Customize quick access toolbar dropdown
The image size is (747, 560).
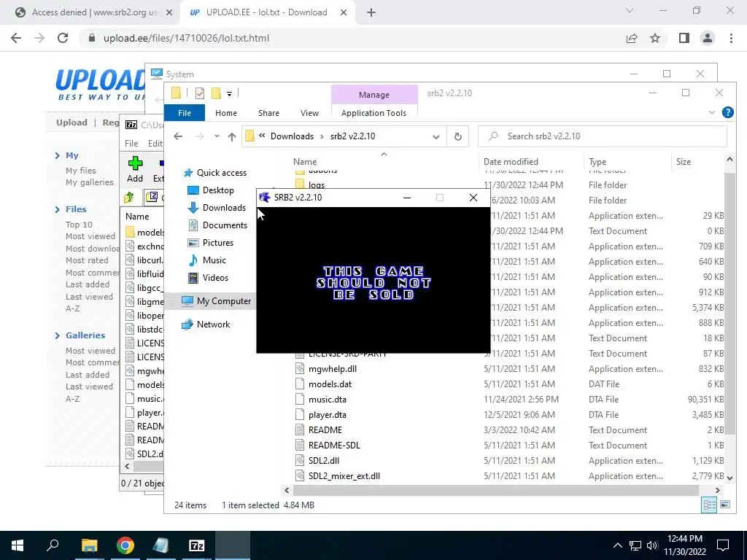tap(229, 94)
